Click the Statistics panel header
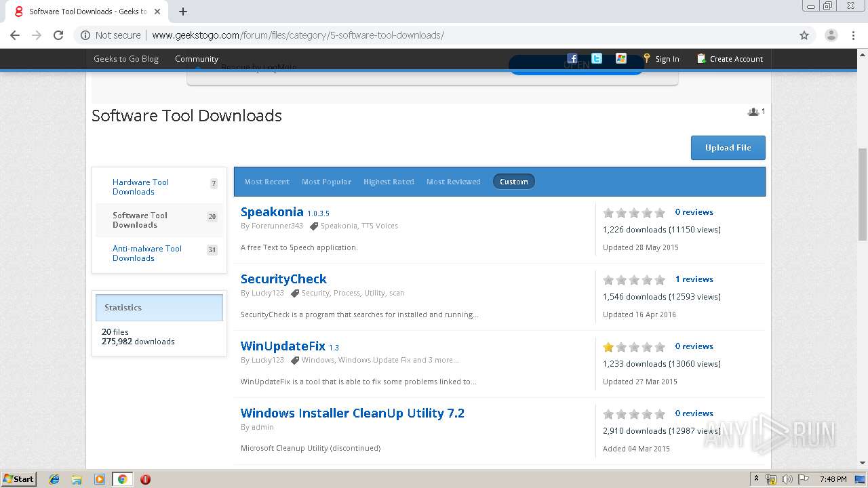This screenshot has height=488, width=868. [x=159, y=308]
